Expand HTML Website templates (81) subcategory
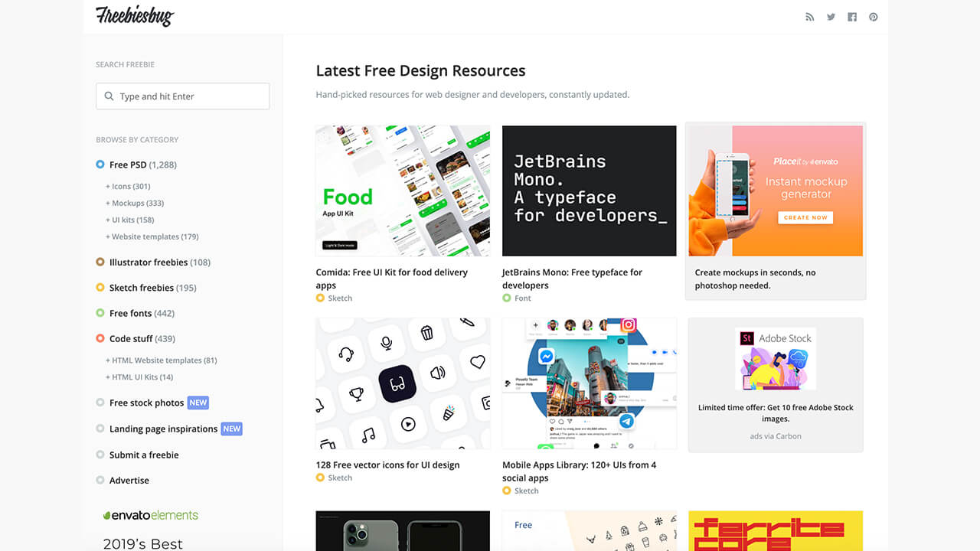980x551 pixels. 162,360
